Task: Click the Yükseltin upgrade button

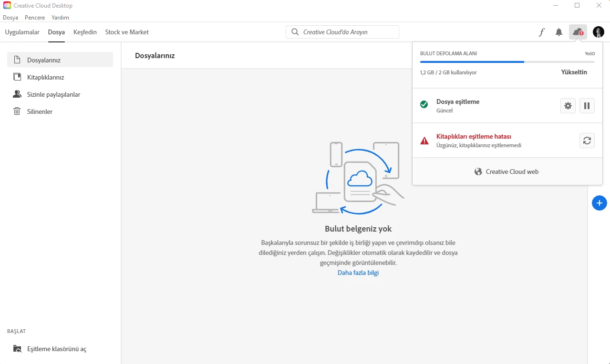Action: [574, 72]
